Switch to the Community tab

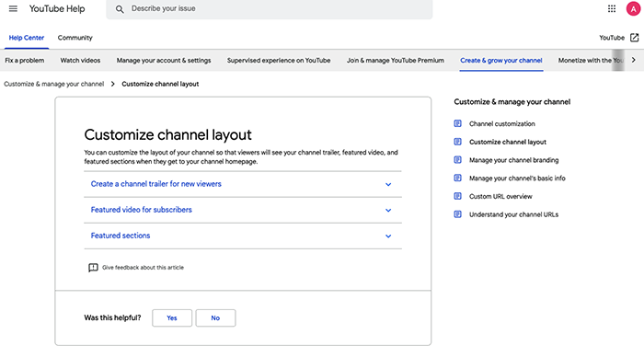click(x=75, y=38)
